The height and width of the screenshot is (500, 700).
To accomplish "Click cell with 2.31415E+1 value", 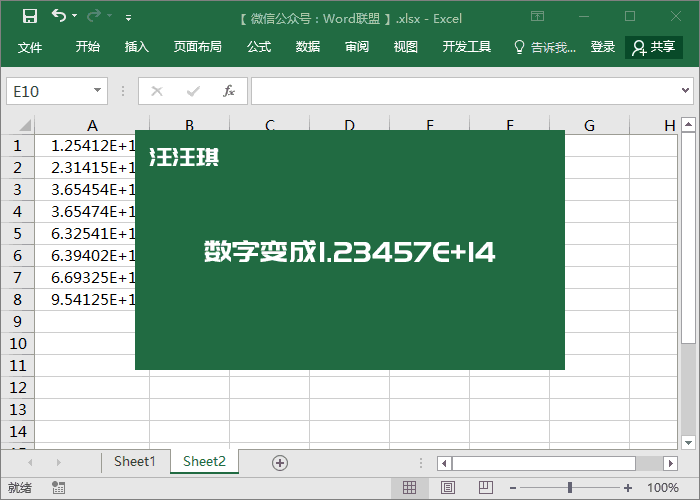I will click(85, 168).
